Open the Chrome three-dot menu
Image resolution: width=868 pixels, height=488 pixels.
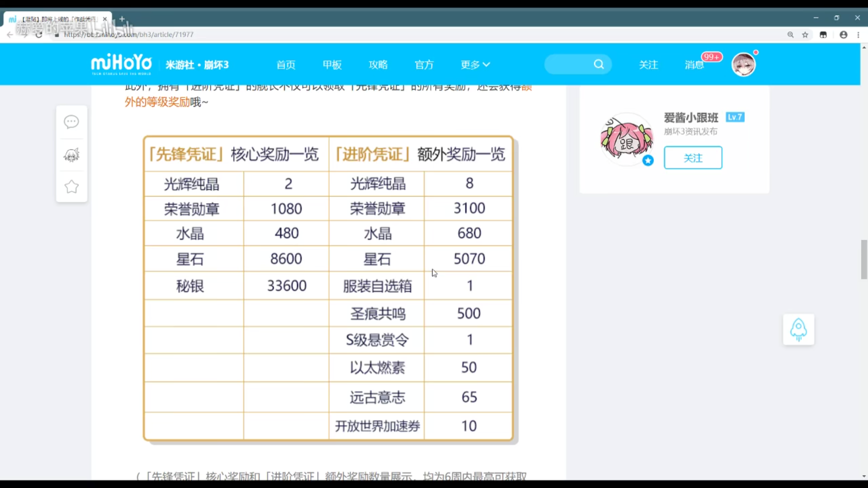click(858, 35)
